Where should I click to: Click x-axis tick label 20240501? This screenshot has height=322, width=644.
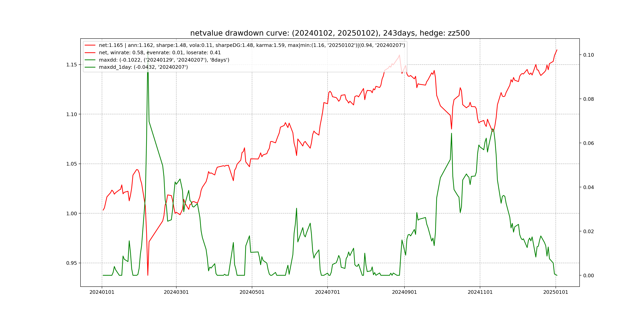tap(252, 292)
